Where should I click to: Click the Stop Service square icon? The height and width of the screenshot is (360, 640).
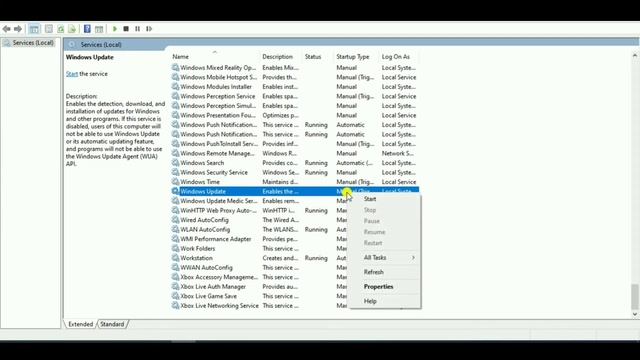(126, 29)
